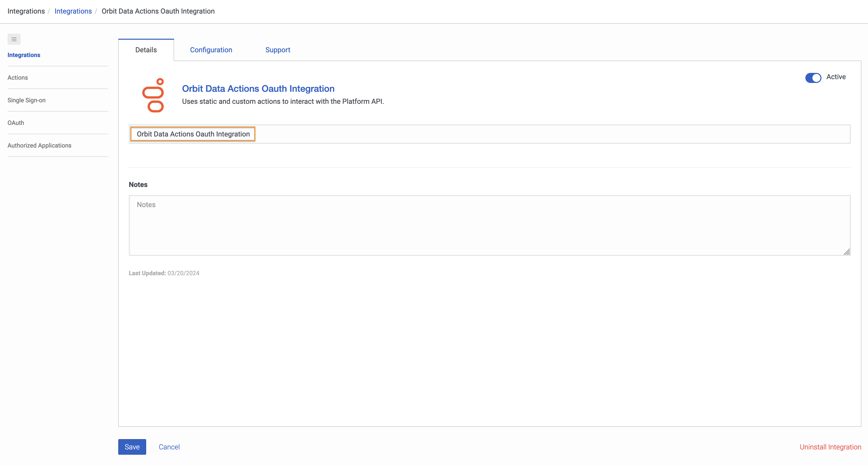Click the hamburger menu icon in sidebar

14,39
